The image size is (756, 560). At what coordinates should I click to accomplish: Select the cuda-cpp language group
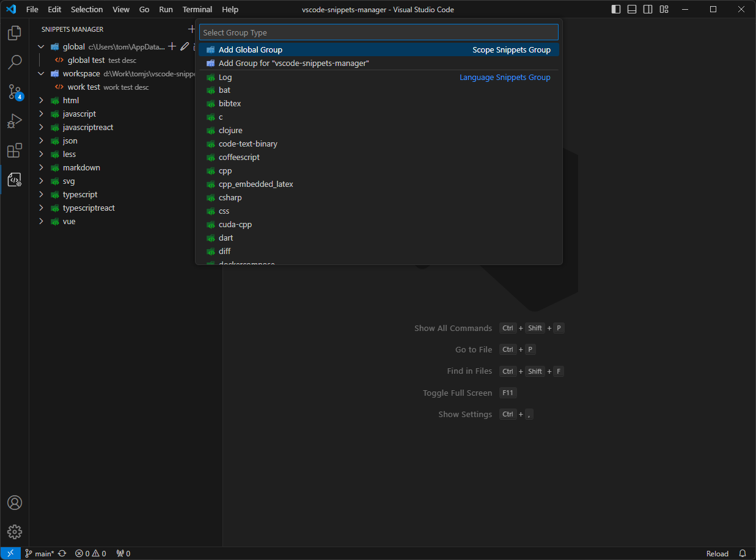[379, 224]
